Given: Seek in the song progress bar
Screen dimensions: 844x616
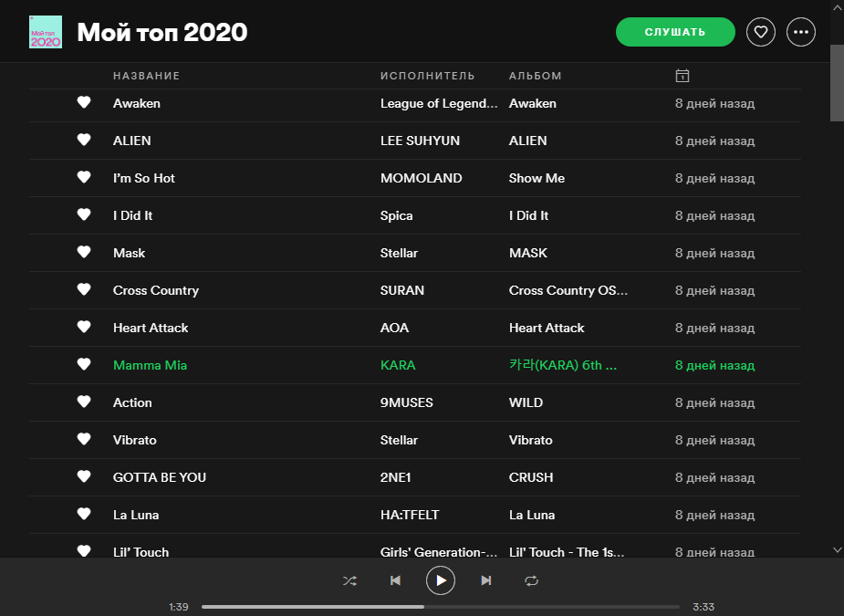Looking at the screenshot, I should tap(440, 607).
